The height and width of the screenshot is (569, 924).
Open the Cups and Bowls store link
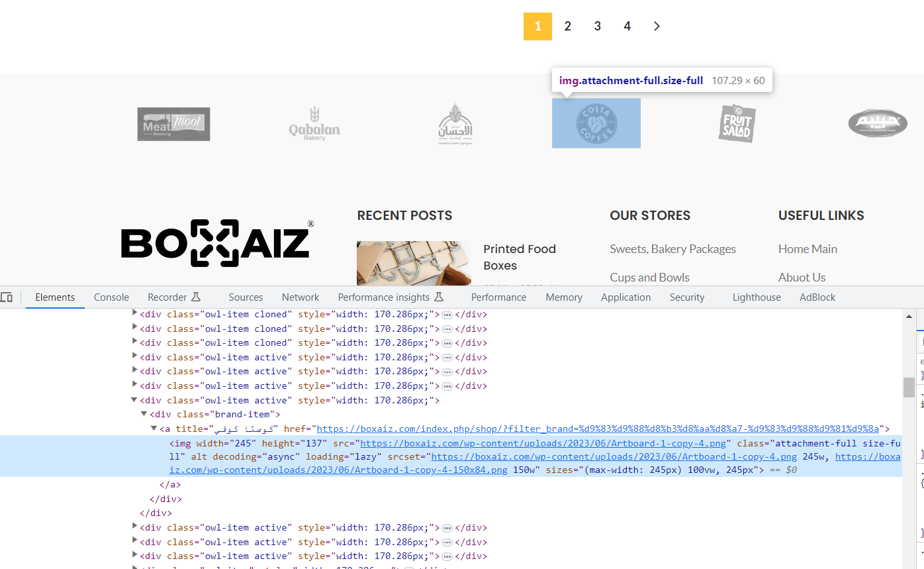(x=649, y=278)
